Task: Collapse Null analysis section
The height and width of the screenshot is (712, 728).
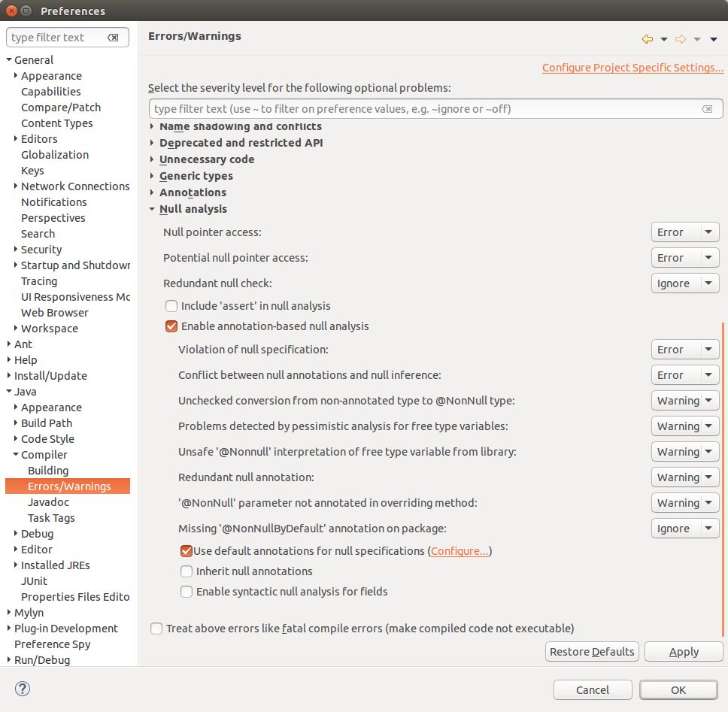Action: 152,209
